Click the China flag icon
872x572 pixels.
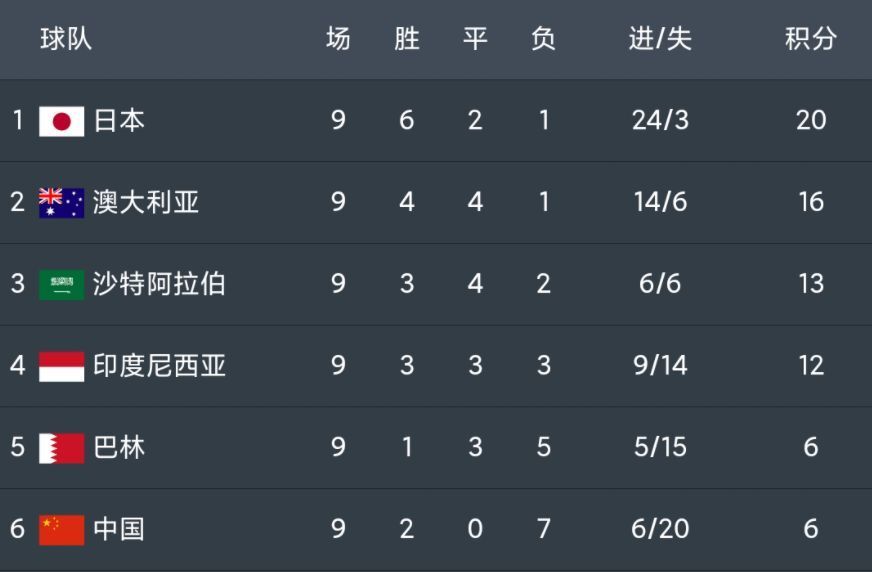coord(62,530)
